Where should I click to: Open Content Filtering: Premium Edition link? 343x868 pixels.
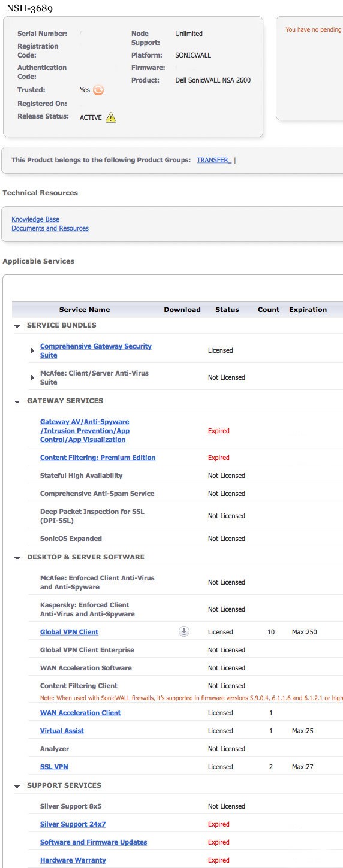click(98, 458)
